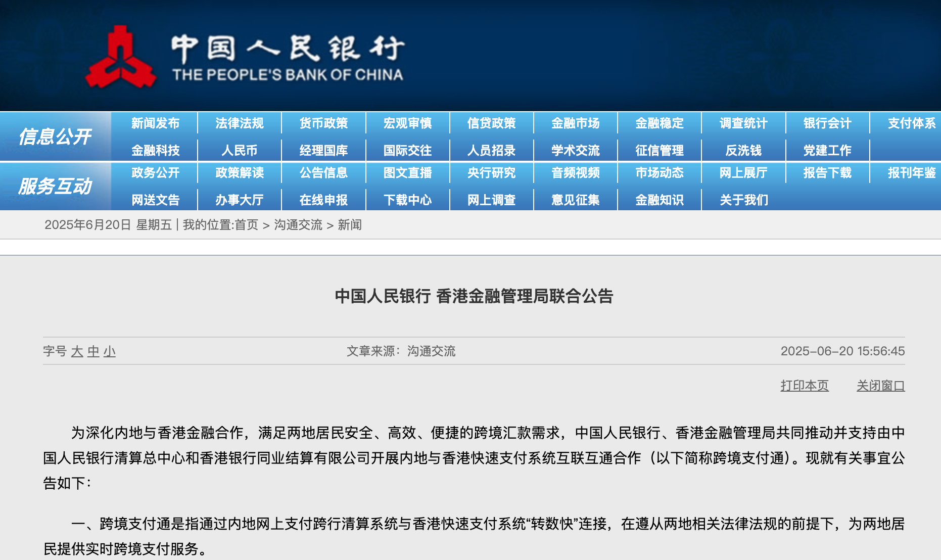Click 征信管理 in the nav bar
The height and width of the screenshot is (560, 941).
pyautogui.click(x=659, y=151)
